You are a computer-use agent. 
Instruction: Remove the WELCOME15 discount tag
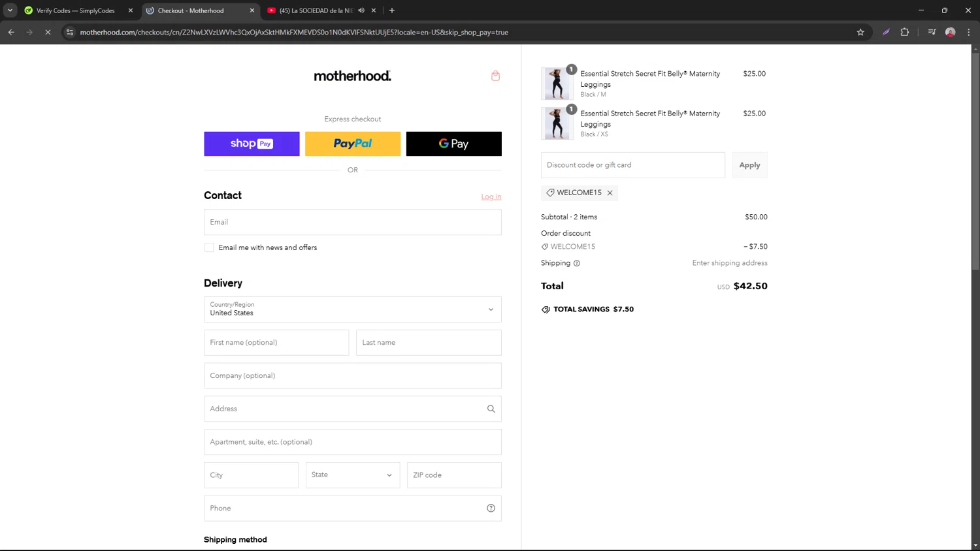610,193
